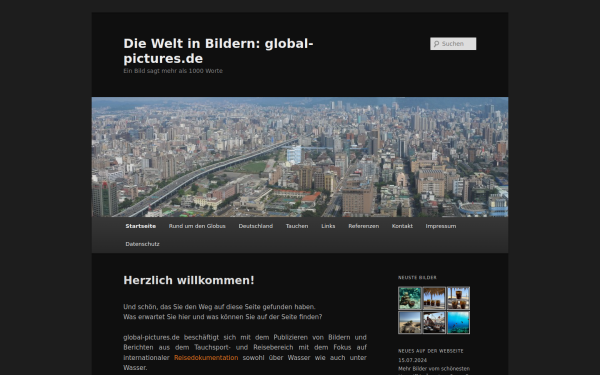This screenshot has height=375, width=600.
Task: Click the date 15.07.2024
Action: [412, 360]
